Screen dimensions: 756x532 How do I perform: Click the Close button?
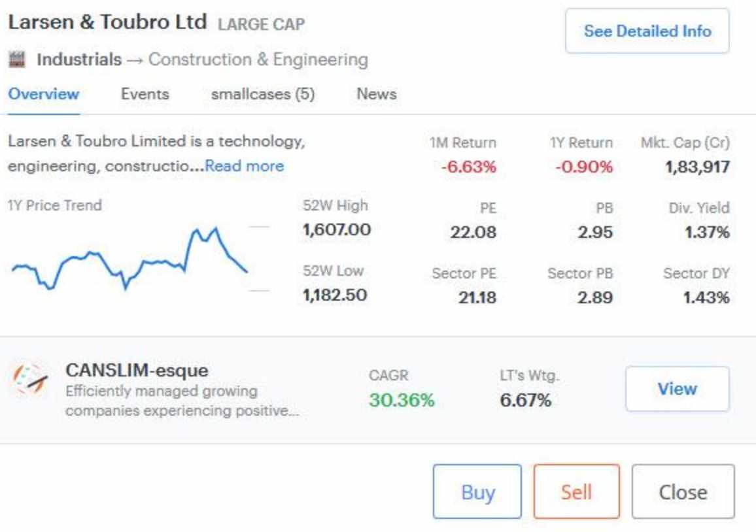coord(683,491)
